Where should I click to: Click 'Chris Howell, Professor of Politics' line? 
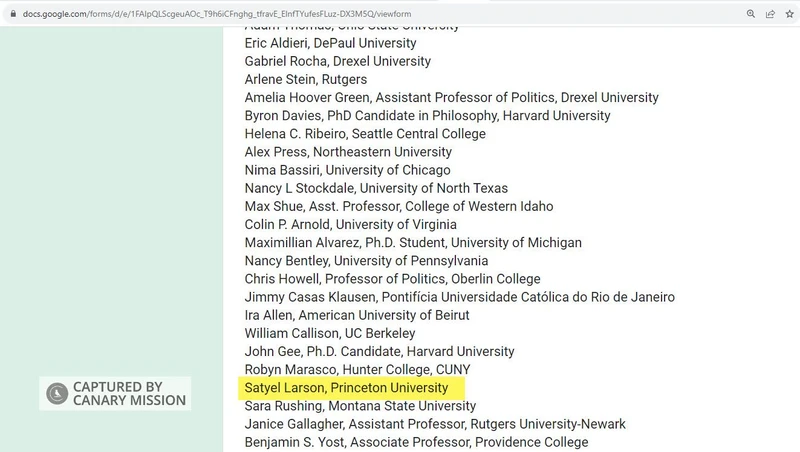(x=392, y=279)
